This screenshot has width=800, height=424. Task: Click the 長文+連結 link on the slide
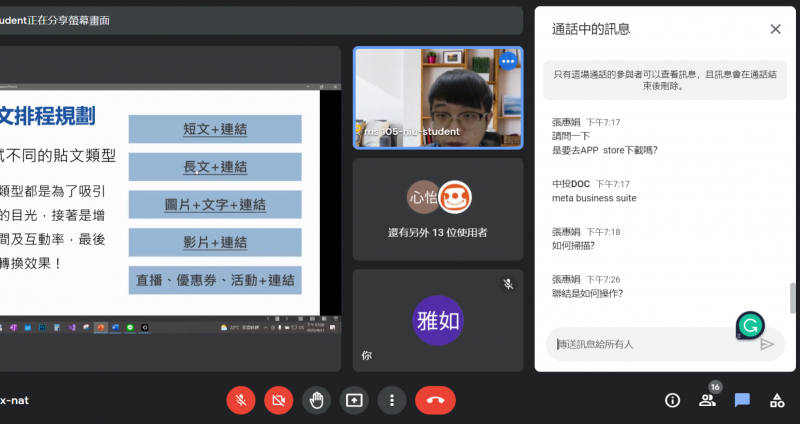point(215,167)
